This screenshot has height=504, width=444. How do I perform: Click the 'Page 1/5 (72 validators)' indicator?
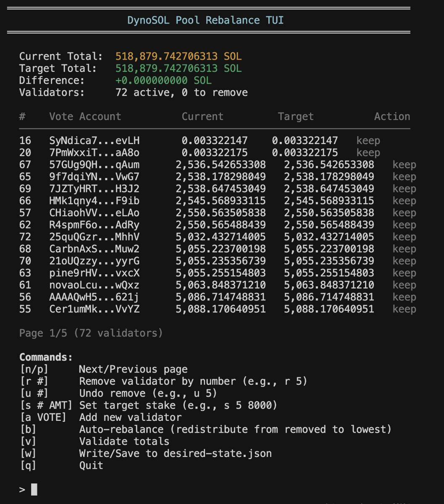click(x=91, y=333)
